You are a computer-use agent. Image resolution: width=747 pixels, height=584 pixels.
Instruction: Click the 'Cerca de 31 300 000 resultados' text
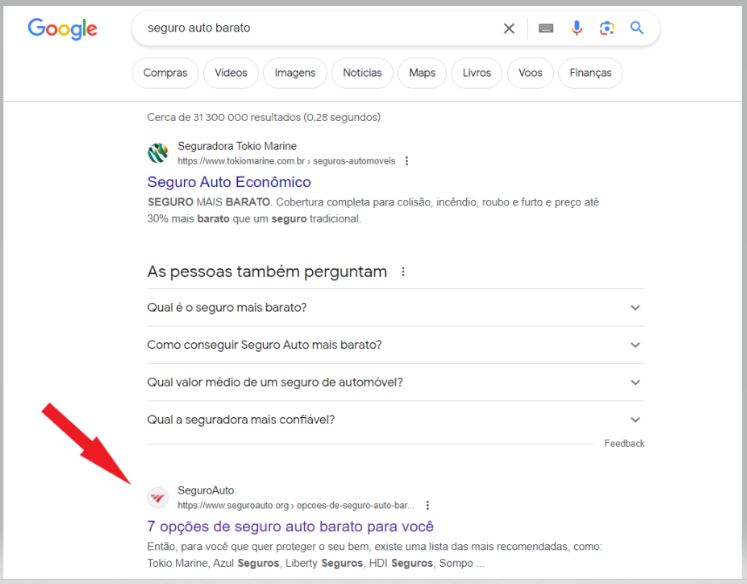(x=263, y=117)
